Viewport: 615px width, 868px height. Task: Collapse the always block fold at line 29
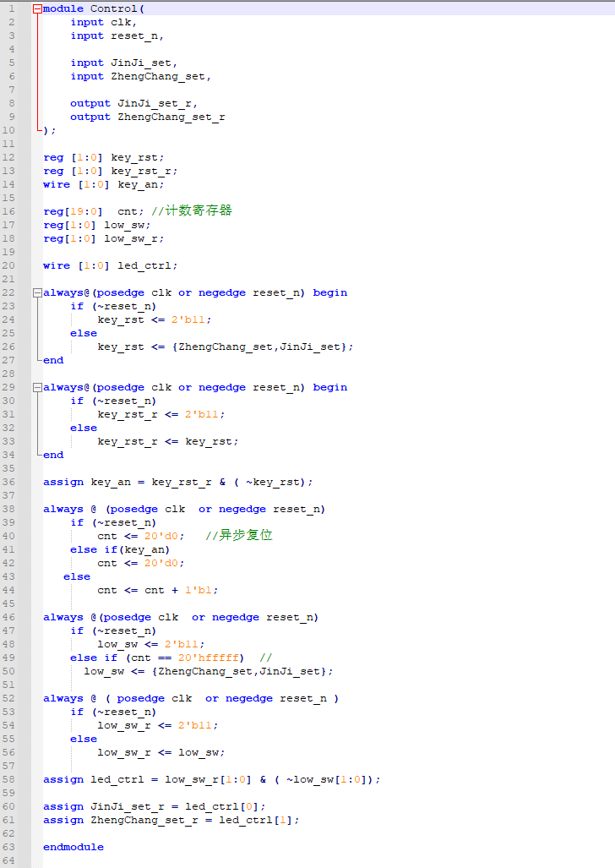(37, 387)
